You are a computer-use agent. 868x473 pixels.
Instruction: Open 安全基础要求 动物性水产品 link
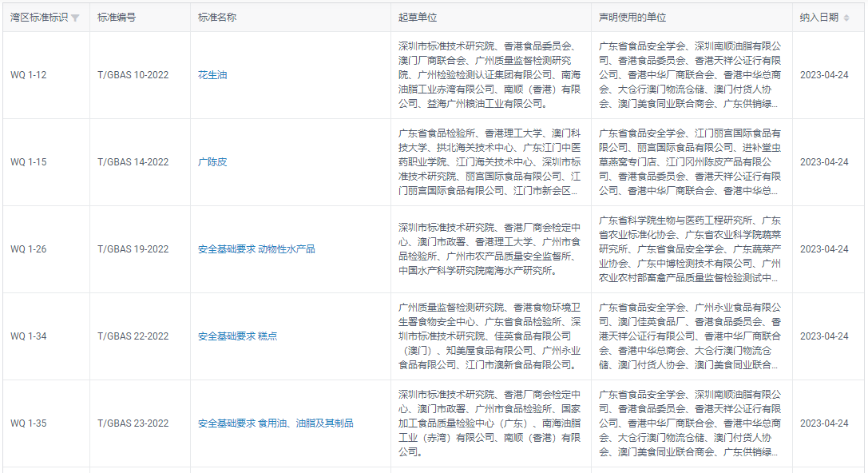click(x=256, y=249)
